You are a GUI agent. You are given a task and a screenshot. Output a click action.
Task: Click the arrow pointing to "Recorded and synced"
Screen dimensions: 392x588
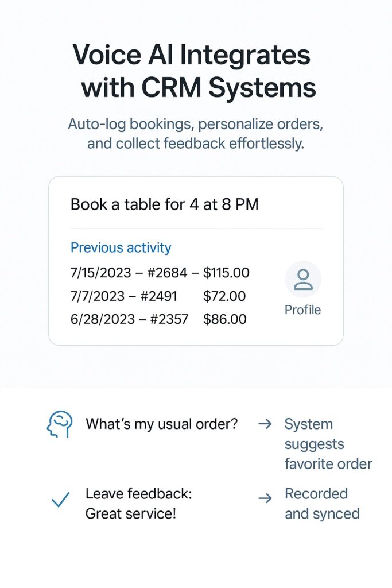(265, 498)
